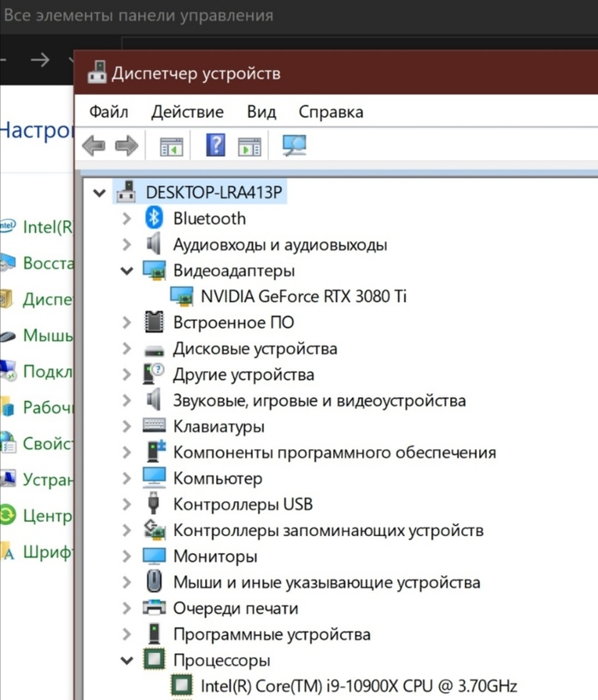Click the action pane toolbar icon with the green arrow
This screenshot has height=700, width=598.
click(249, 147)
